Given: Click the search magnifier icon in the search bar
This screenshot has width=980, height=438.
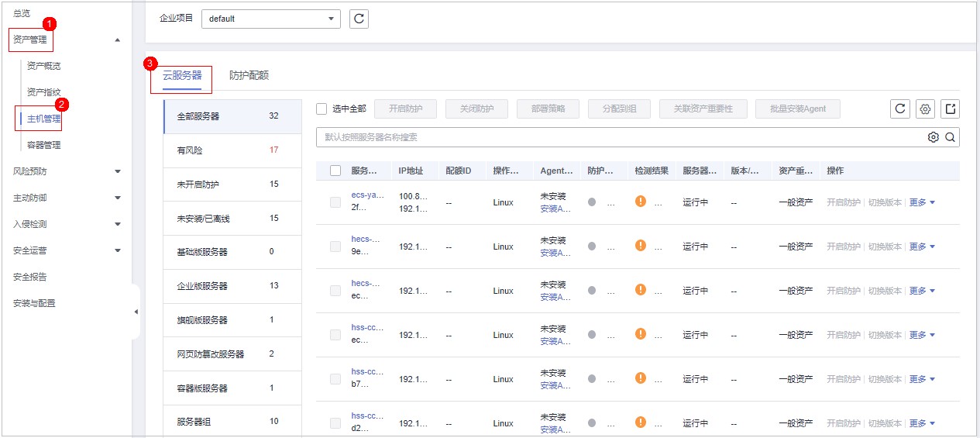Looking at the screenshot, I should coord(950,137).
